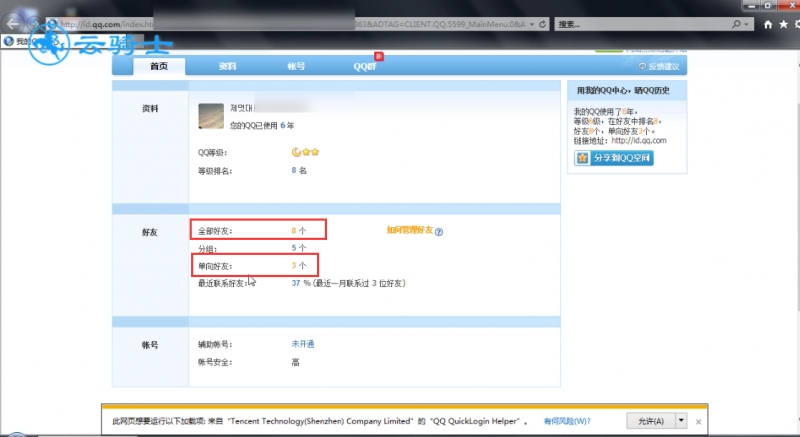Refresh the page with the reload icon
The width and height of the screenshot is (800, 437).
542,24
